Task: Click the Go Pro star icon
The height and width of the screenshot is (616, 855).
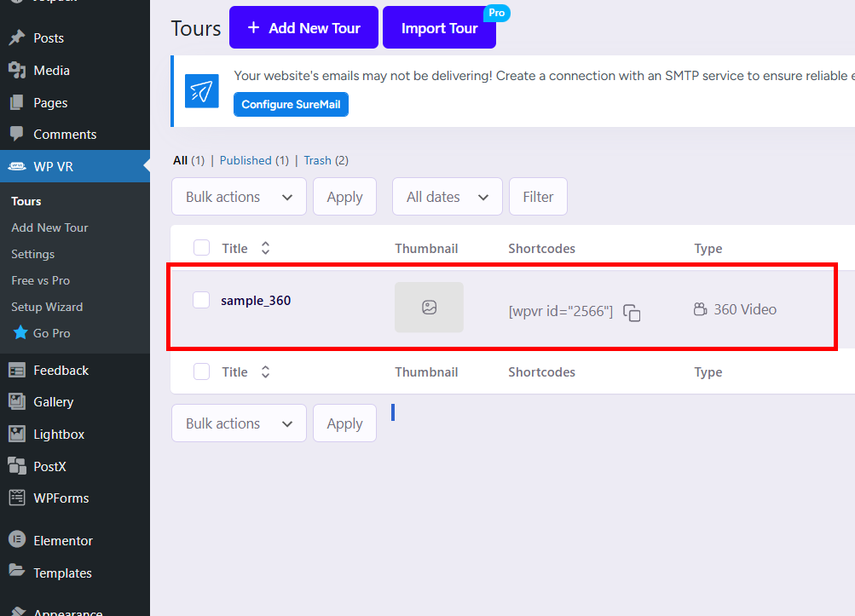Action: pos(20,332)
